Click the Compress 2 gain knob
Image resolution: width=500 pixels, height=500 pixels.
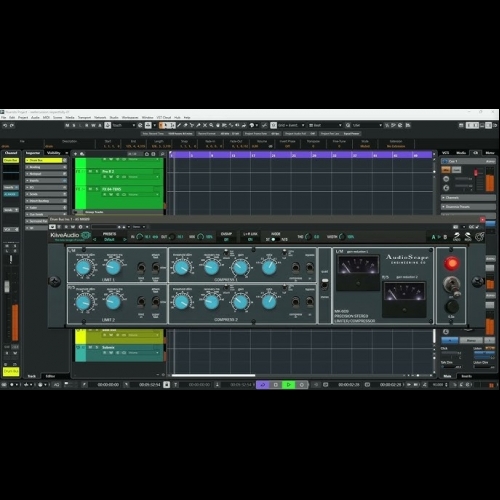pyautogui.click(x=240, y=302)
